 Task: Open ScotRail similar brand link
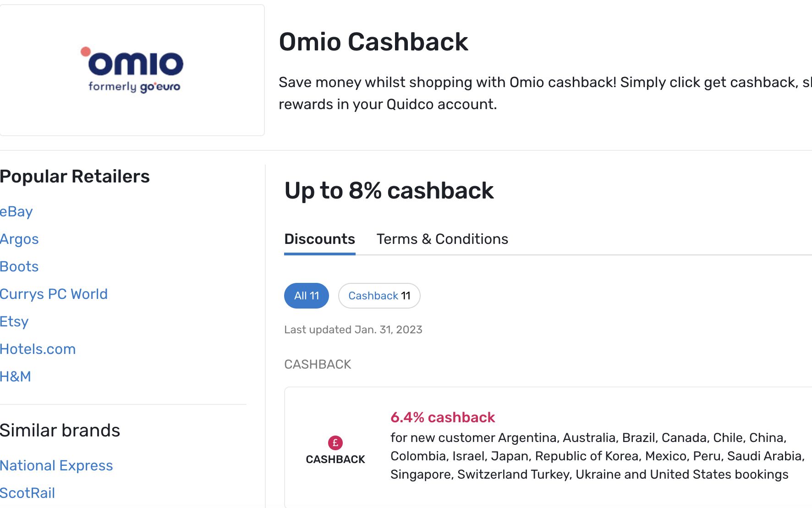tap(27, 493)
